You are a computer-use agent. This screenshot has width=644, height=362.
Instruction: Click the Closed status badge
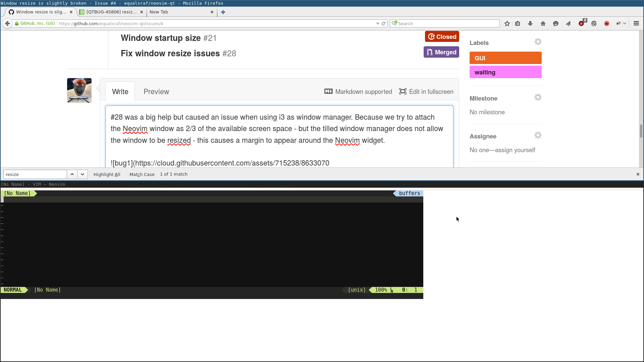[x=442, y=37]
